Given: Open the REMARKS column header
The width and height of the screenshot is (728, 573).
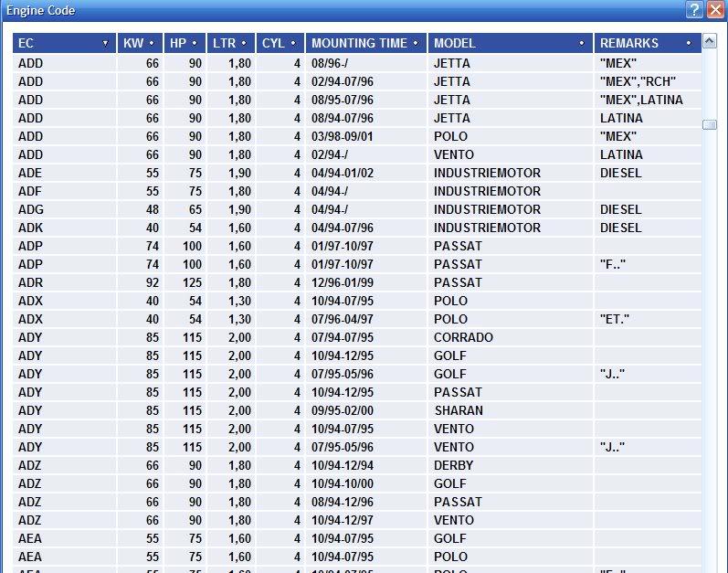Looking at the screenshot, I should [x=647, y=43].
